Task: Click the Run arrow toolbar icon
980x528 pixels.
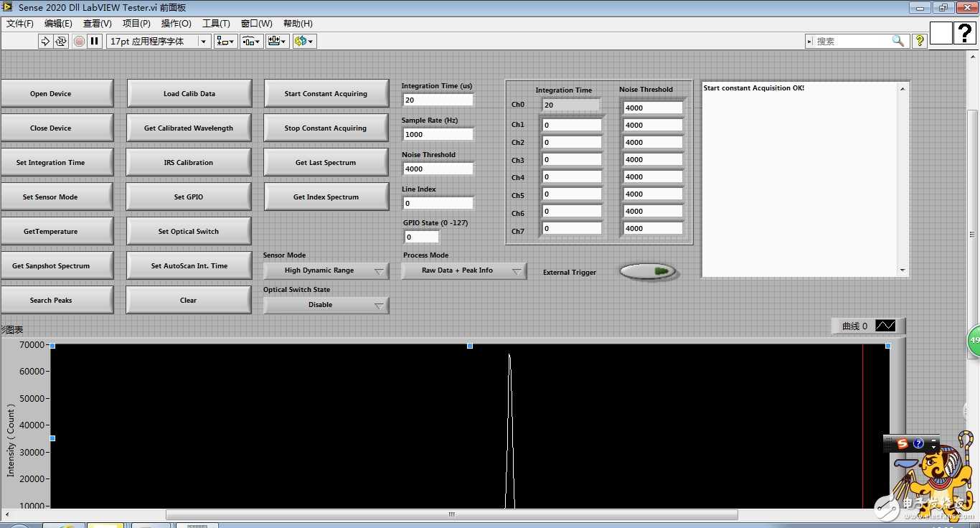Action: 45,42
